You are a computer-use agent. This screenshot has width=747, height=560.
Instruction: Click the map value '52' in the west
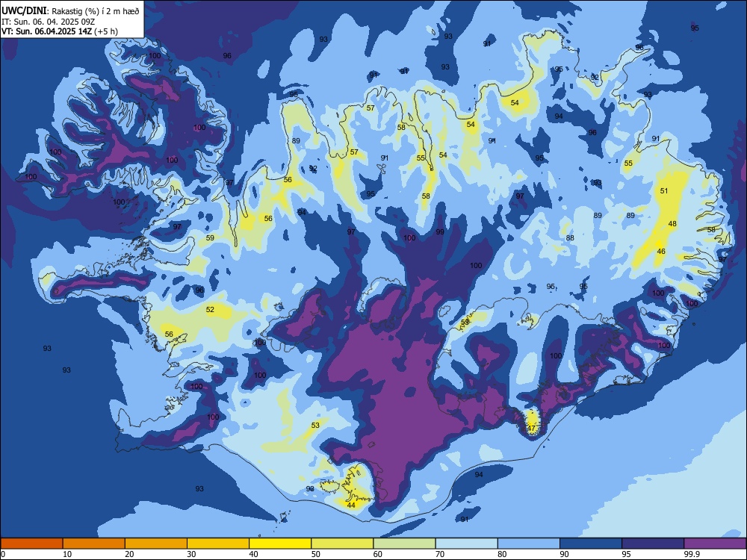(210, 310)
